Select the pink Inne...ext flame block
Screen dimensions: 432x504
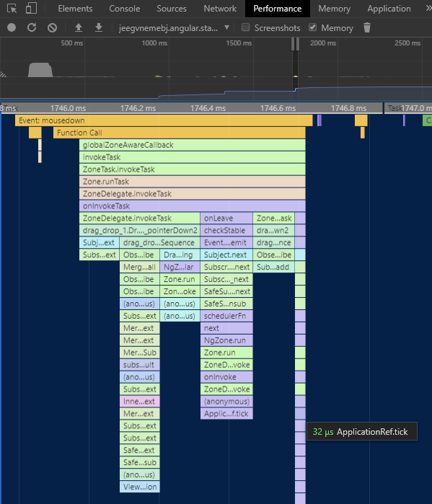point(139,402)
